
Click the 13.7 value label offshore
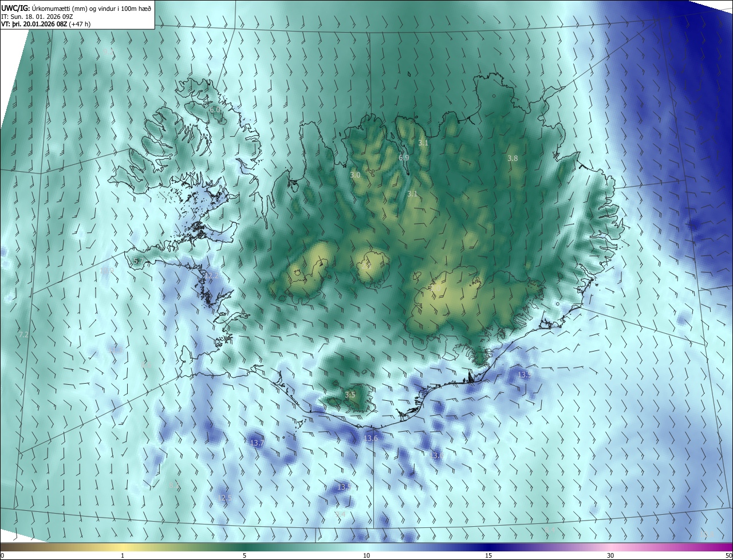click(x=257, y=443)
